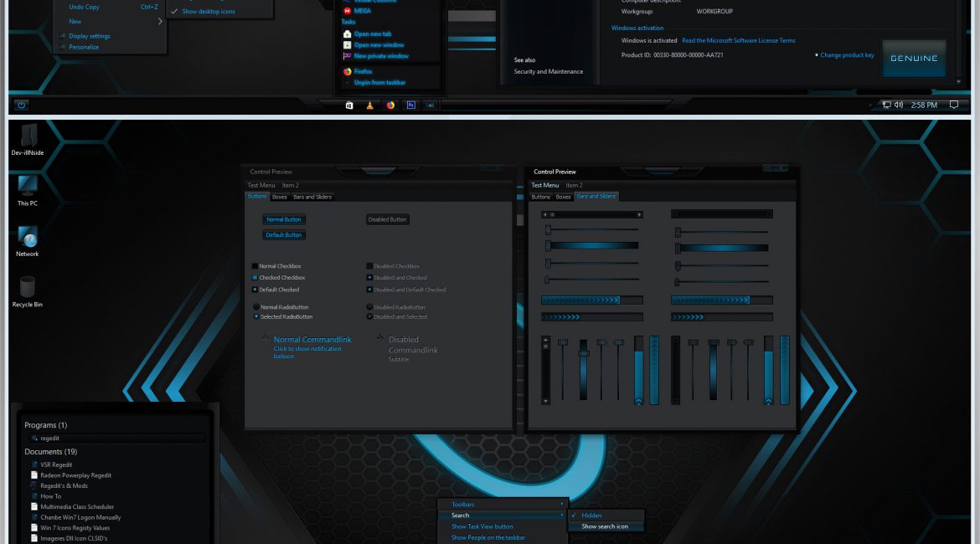Viewport: 980px width, 544px height.
Task: Open Security and Maintenance link
Action: coord(548,72)
